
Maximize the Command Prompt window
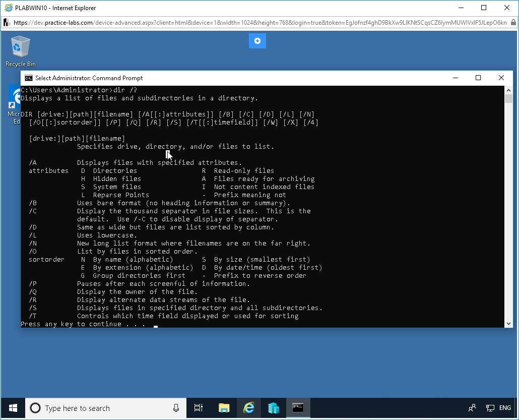(x=478, y=78)
